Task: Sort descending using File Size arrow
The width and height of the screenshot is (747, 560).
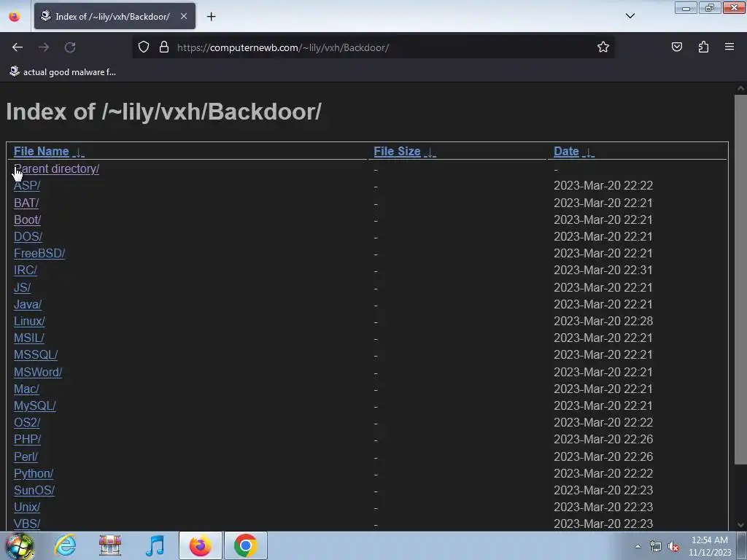Action: (430, 152)
